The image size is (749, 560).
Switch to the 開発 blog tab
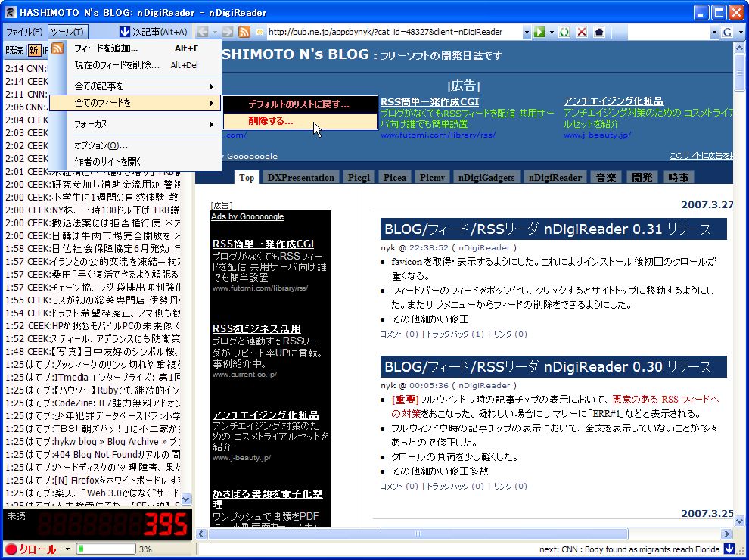pyautogui.click(x=642, y=177)
